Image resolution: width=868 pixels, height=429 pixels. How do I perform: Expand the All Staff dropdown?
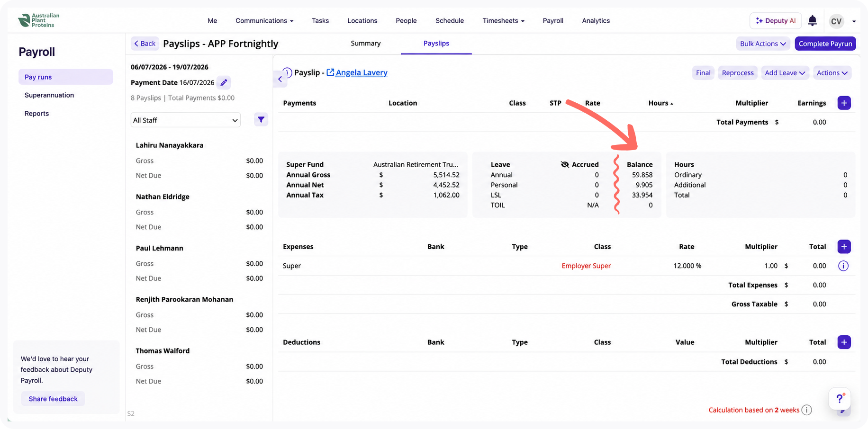pos(186,120)
